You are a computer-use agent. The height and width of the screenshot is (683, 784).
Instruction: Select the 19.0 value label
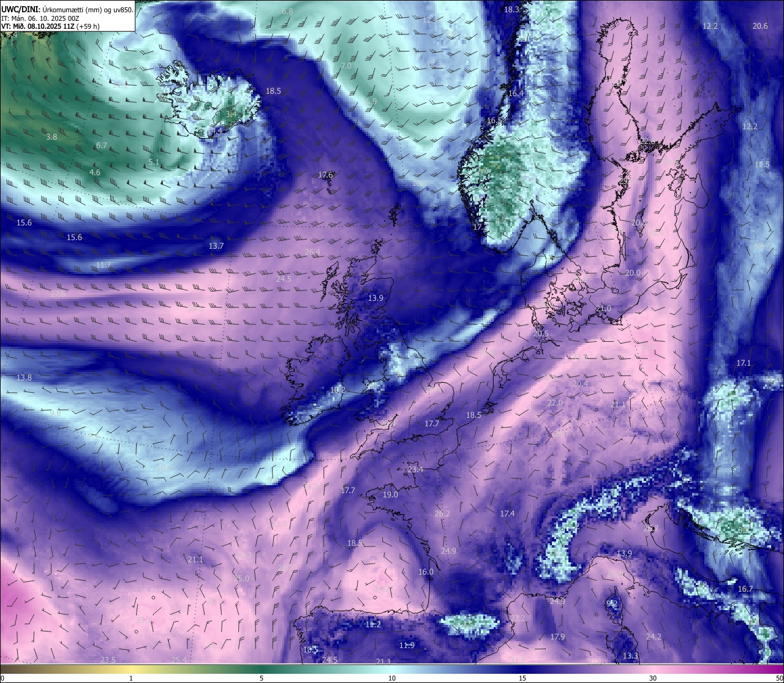(391, 494)
